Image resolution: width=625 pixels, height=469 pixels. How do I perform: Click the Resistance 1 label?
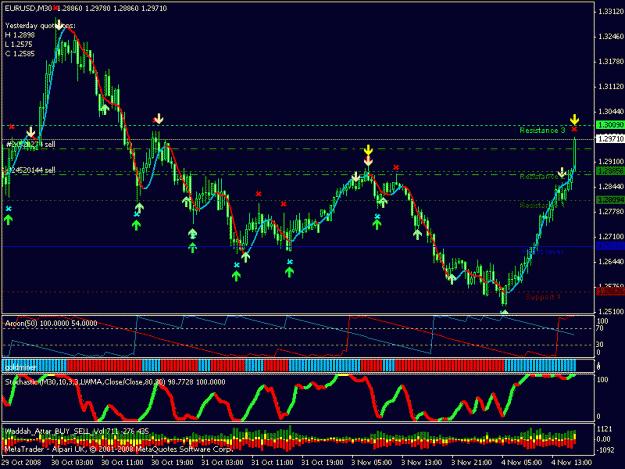click(542, 205)
